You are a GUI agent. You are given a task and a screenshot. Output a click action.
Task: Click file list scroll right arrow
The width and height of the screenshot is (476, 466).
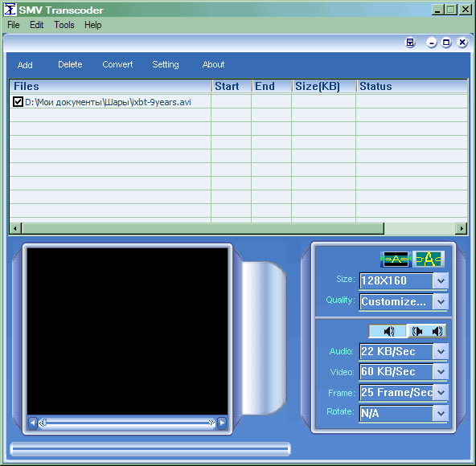coord(462,228)
